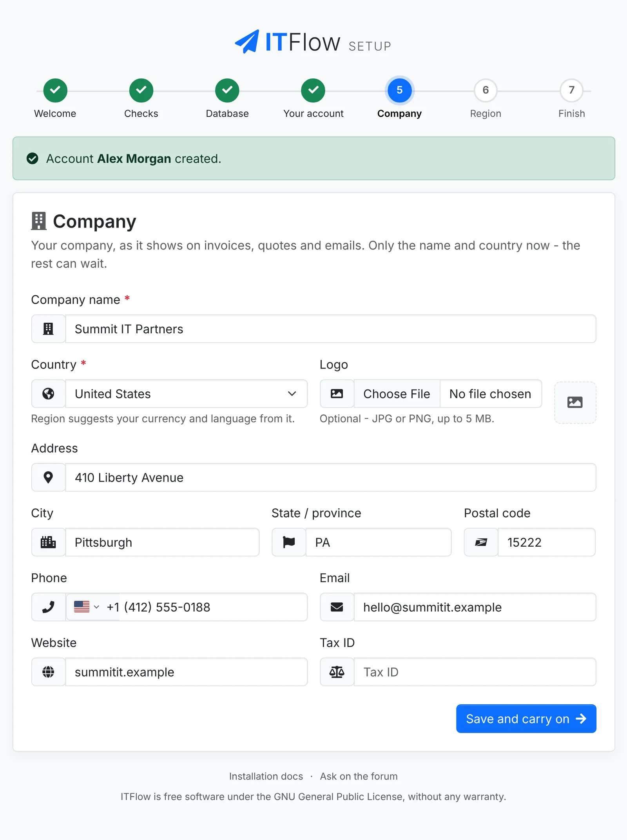Focus the Postal code field 15222

546,542
